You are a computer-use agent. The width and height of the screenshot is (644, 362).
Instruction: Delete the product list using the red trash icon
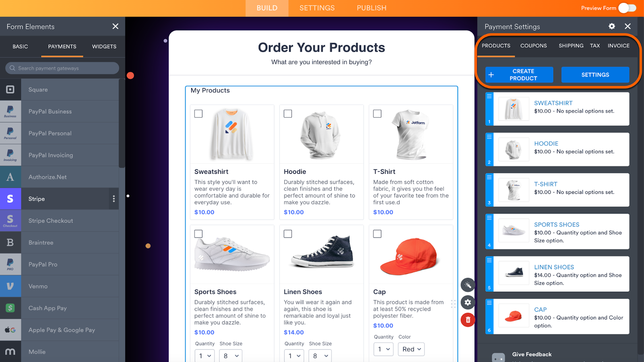click(x=468, y=320)
